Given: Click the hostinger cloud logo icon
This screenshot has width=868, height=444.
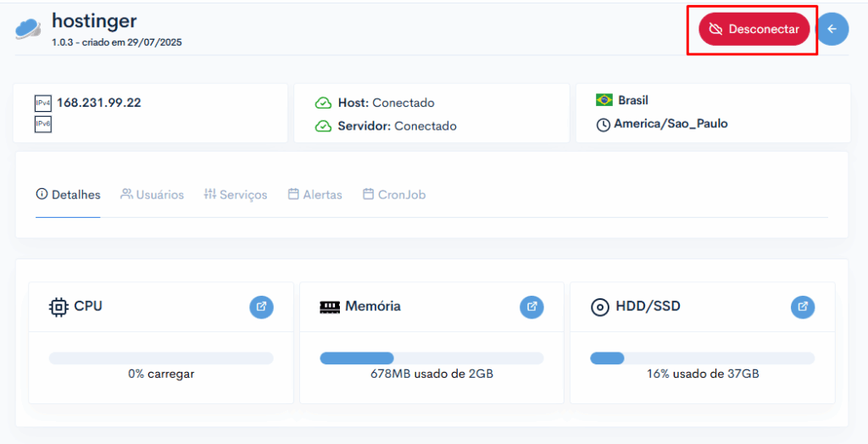Looking at the screenshot, I should [x=28, y=29].
